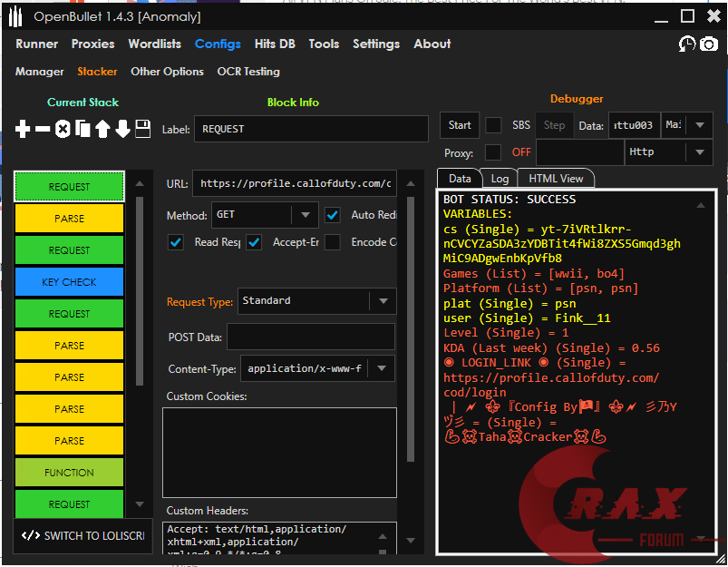
Task: Click the plus icon to add a block
Action: pos(23,130)
